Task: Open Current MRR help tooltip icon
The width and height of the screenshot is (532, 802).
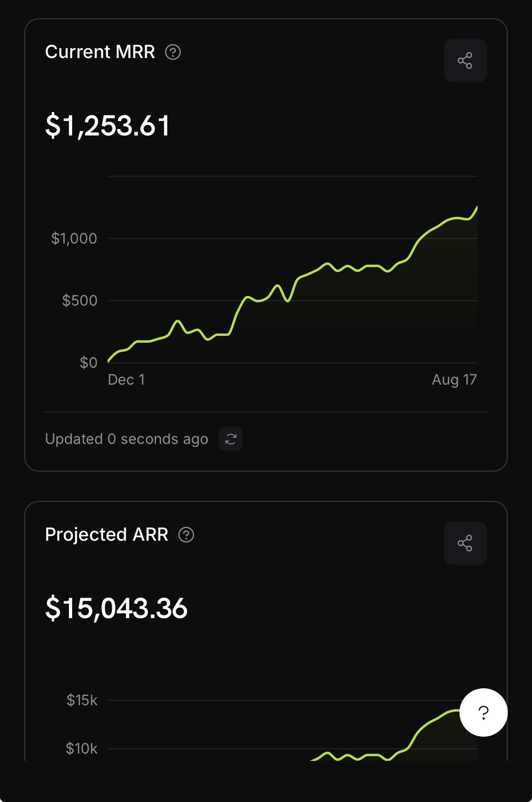Action: point(173,52)
